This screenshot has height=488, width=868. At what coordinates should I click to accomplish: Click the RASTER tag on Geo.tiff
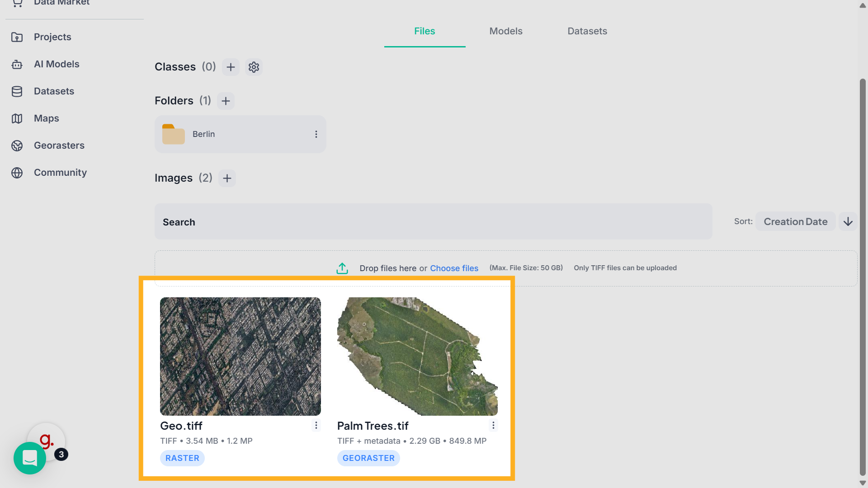[182, 458]
